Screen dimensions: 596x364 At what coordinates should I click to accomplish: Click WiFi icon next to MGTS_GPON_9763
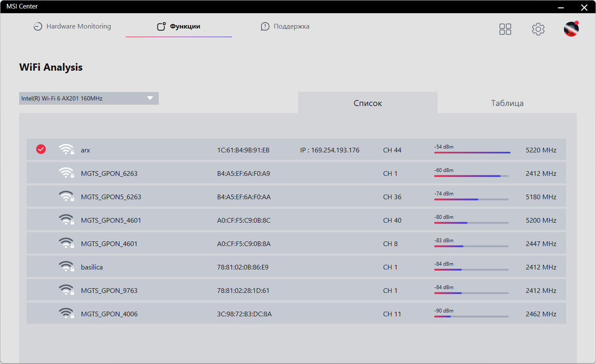[66, 290]
